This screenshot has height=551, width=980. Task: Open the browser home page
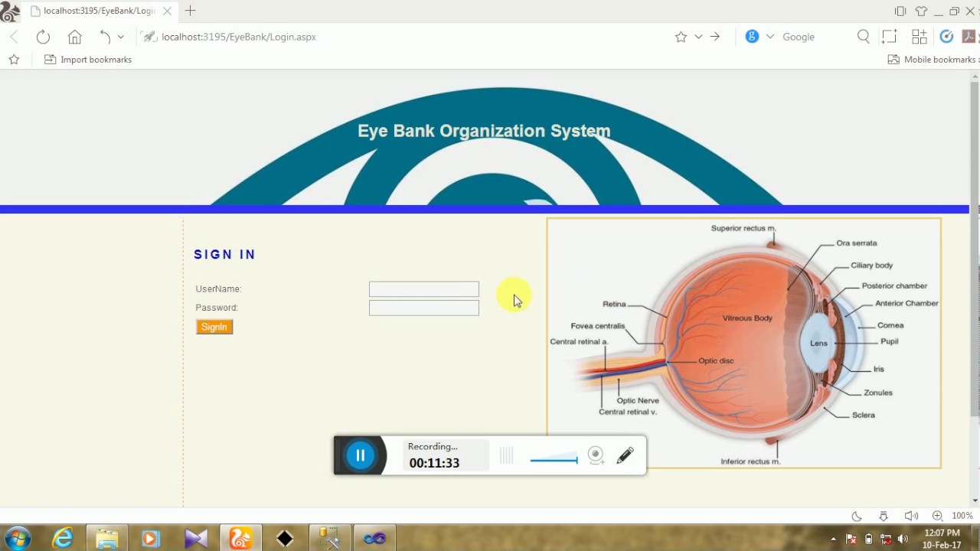pos(74,37)
